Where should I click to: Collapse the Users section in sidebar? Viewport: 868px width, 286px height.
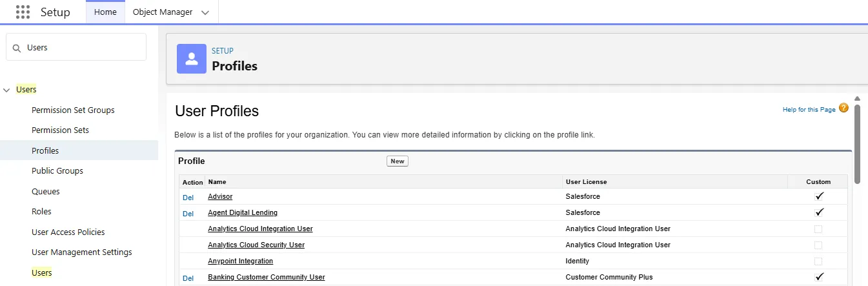coord(8,90)
